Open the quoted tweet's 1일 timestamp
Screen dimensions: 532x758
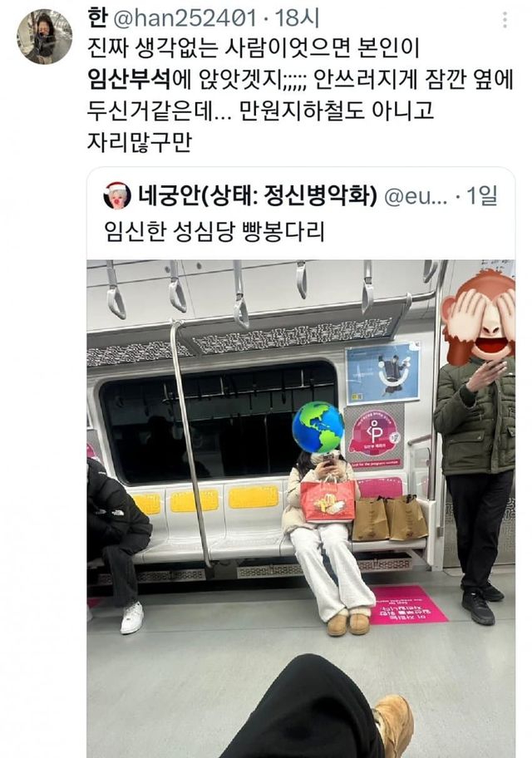[482, 196]
